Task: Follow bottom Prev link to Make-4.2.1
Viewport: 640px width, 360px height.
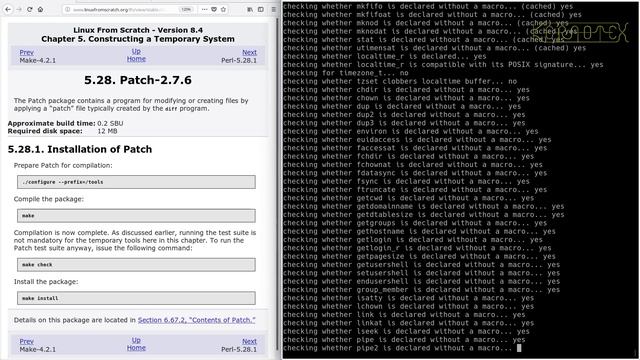Action: [x=27, y=341]
